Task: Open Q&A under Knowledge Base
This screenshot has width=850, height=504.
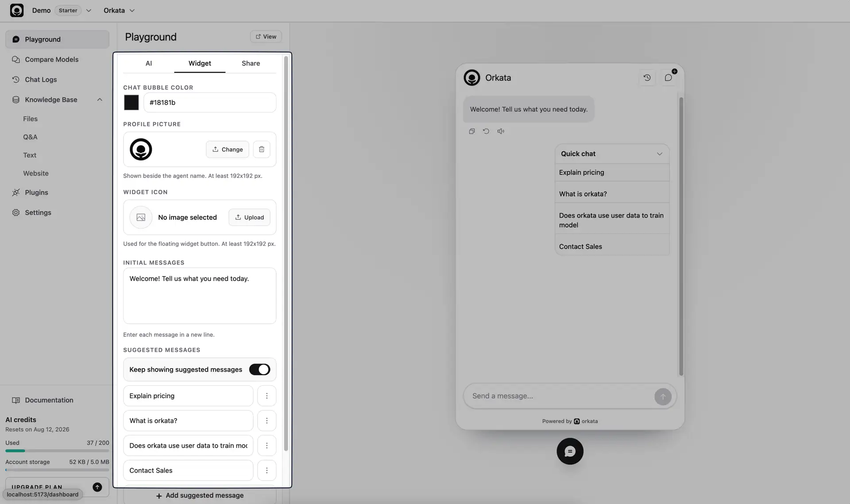Action: [x=30, y=137]
